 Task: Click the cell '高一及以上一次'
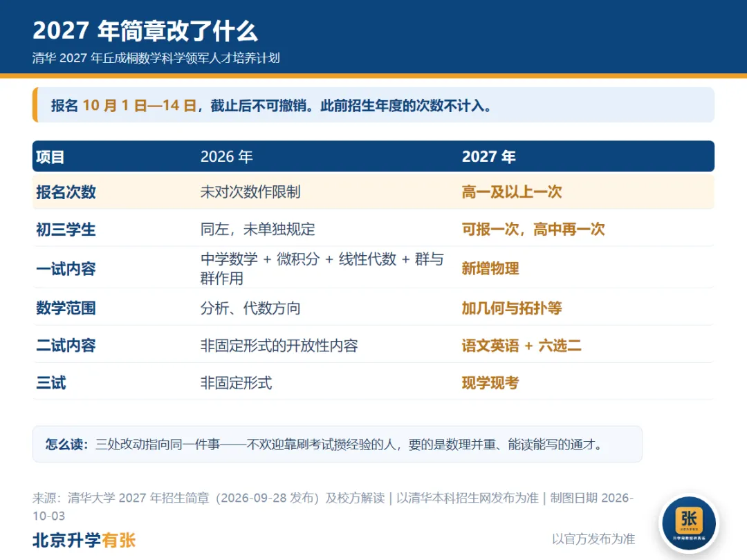point(512,192)
